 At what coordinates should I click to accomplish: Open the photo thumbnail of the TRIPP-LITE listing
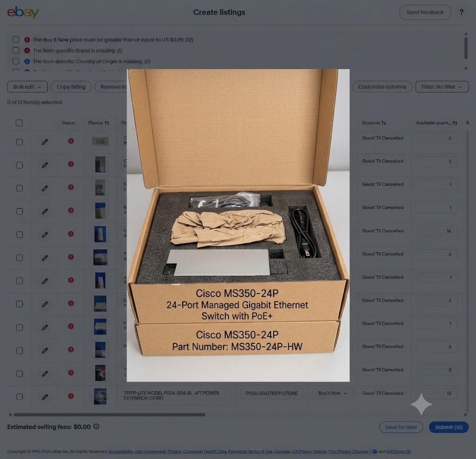[100, 396]
